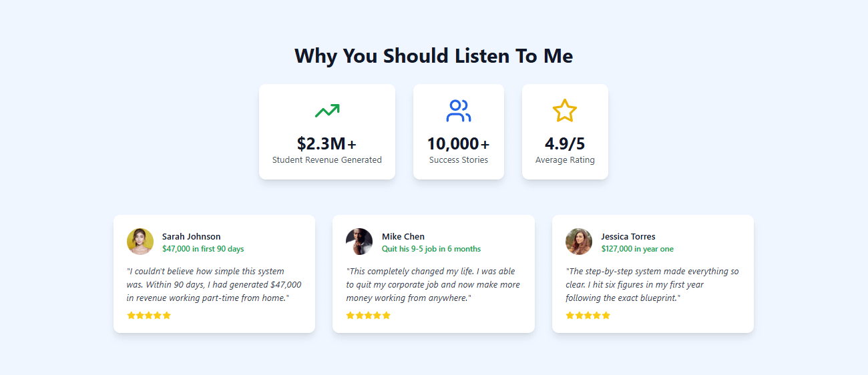Click the "Student Revenue Generated" caption

coord(327,160)
